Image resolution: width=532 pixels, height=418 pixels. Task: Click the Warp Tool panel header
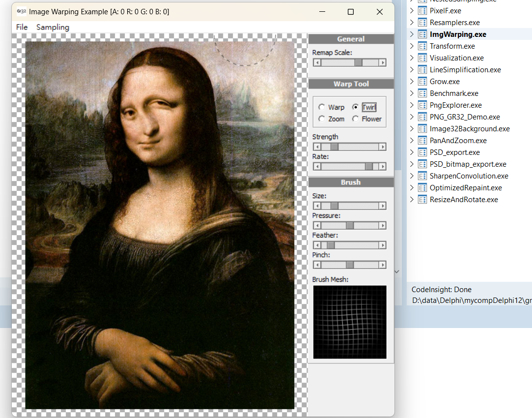pos(351,84)
